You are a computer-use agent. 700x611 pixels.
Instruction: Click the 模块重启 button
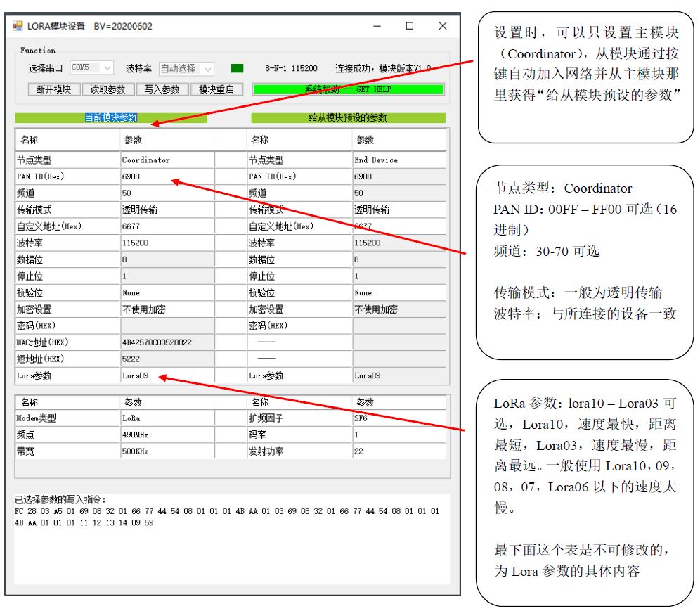[x=216, y=89]
